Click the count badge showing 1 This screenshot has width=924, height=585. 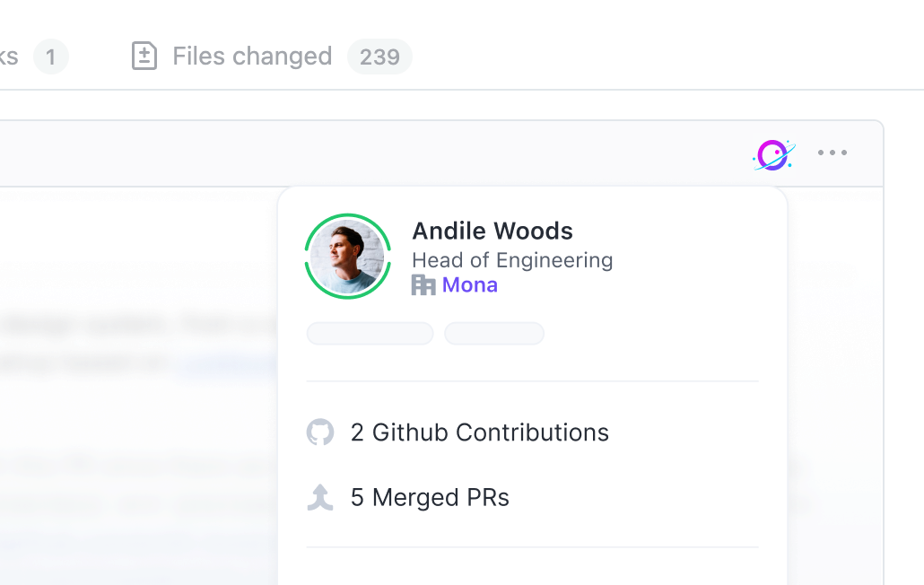[51, 57]
